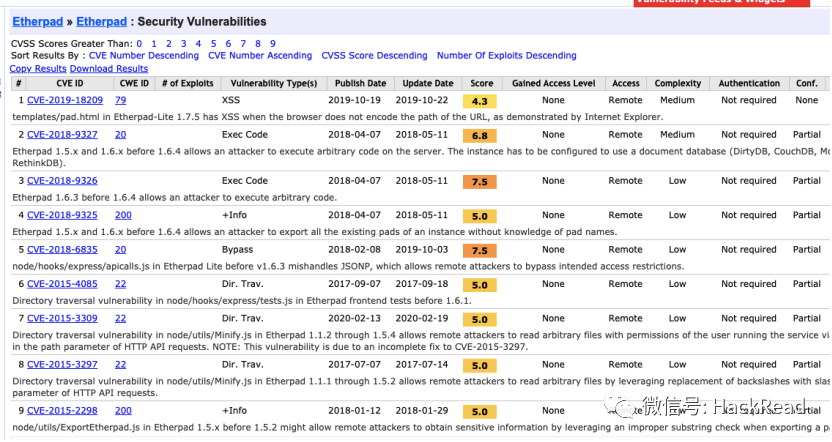This screenshot has width=832, height=442.
Task: Filter CVSS scores greater than 7
Action: (x=243, y=44)
